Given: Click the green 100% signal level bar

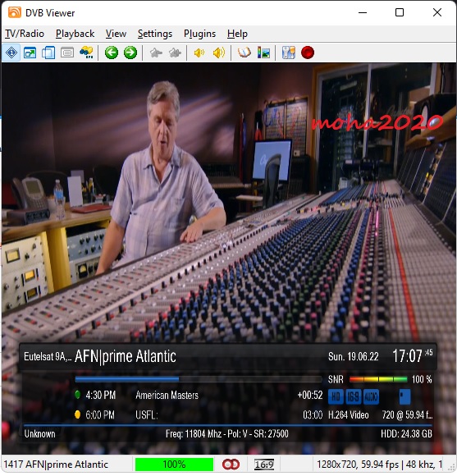Looking at the screenshot, I should (174, 465).
